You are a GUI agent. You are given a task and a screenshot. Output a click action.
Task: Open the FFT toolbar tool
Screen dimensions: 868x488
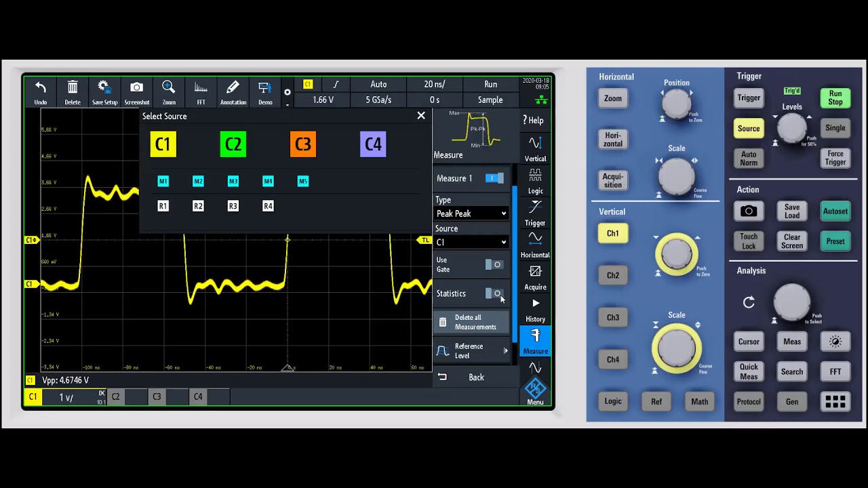point(201,92)
